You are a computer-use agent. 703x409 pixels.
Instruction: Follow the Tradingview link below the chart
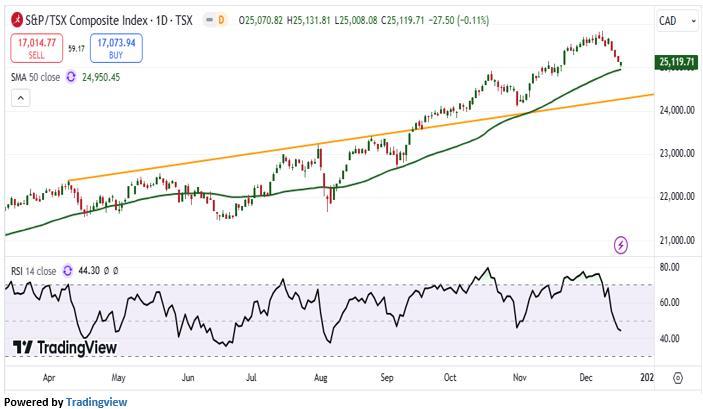click(x=96, y=402)
